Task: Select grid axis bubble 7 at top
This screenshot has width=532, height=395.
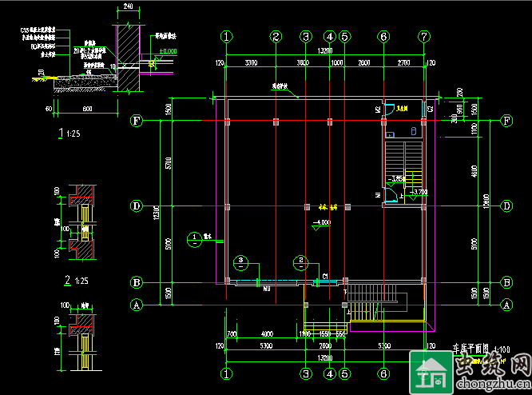Action: 424,36
